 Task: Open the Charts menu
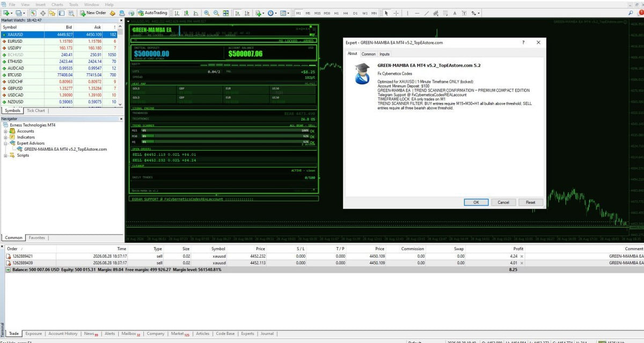[57, 4]
